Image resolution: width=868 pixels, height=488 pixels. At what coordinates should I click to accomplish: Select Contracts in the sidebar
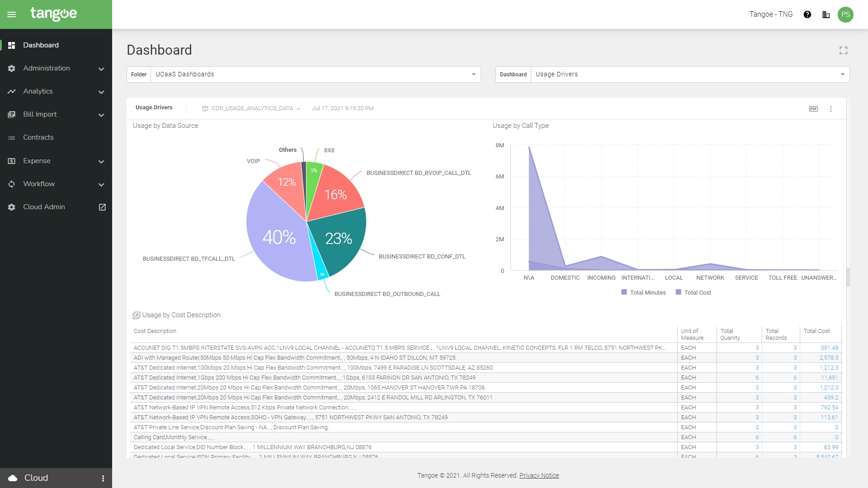click(38, 137)
